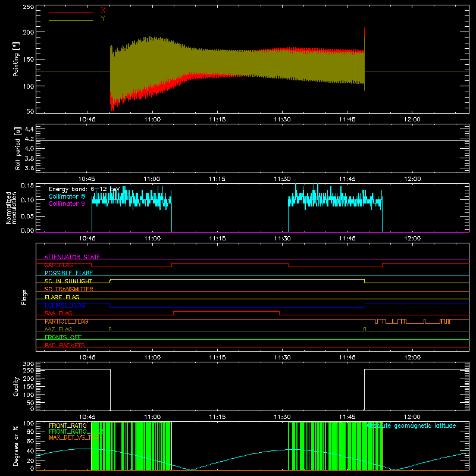The width and height of the screenshot is (476, 476).
Task: Select the ATTENUATOR_STATE flag label
Action: click(72, 257)
